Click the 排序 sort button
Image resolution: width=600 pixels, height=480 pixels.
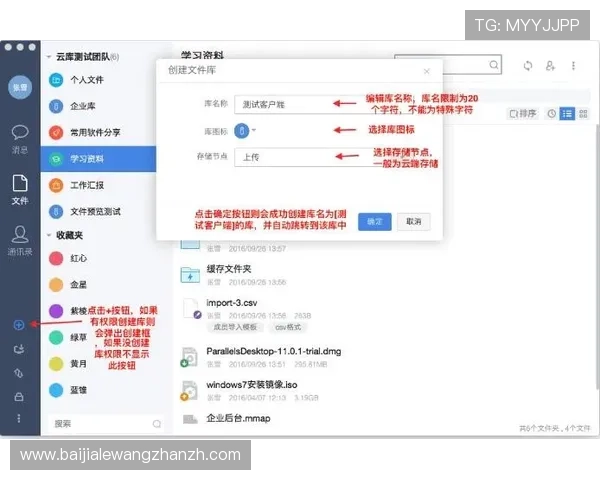pyautogui.click(x=523, y=114)
